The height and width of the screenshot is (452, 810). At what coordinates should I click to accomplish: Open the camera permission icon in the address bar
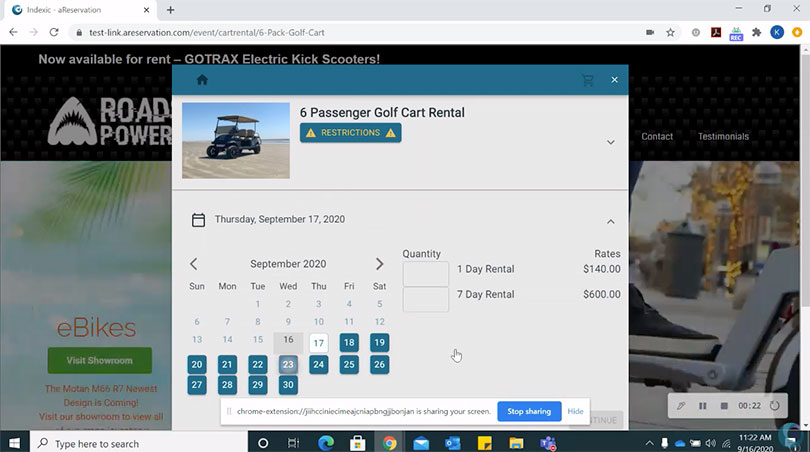pyautogui.click(x=650, y=33)
